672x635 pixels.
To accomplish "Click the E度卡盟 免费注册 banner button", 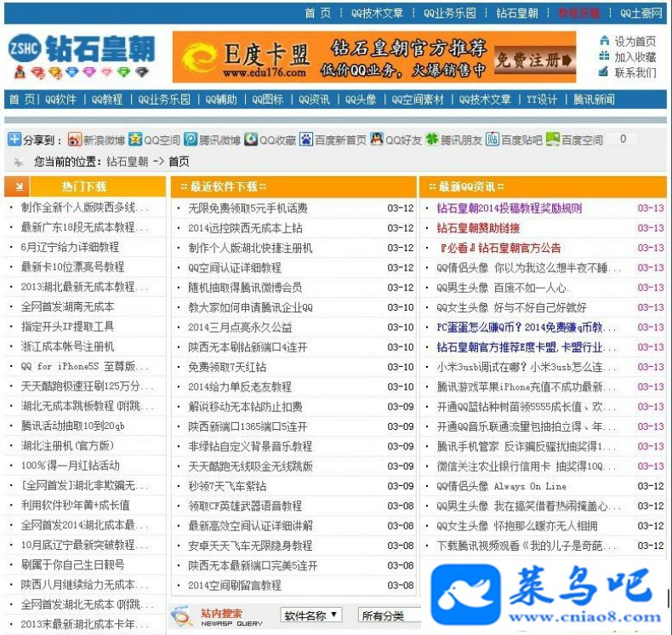I will (533, 60).
